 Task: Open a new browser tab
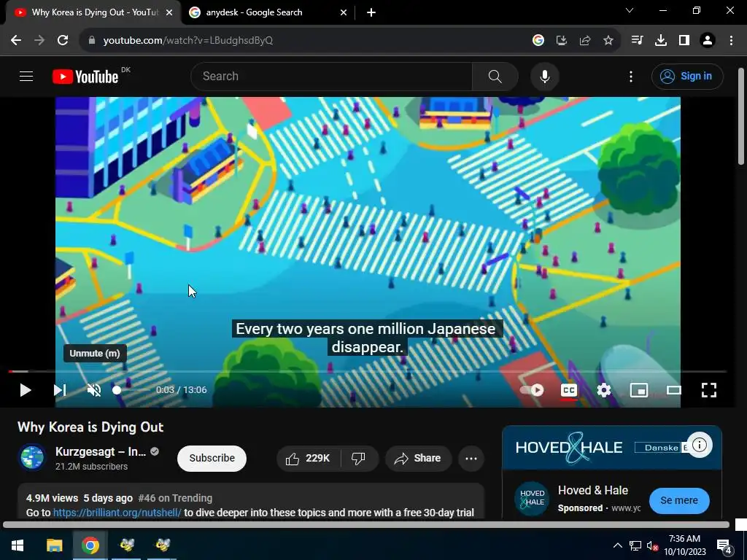(371, 12)
